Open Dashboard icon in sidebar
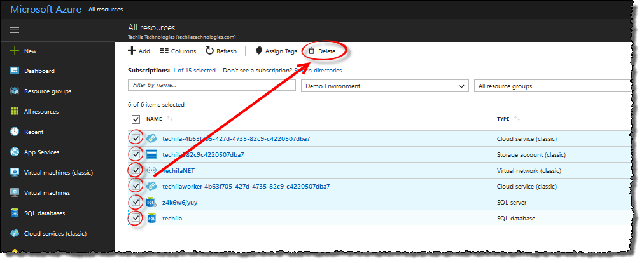The image size is (644, 263). coord(15,71)
